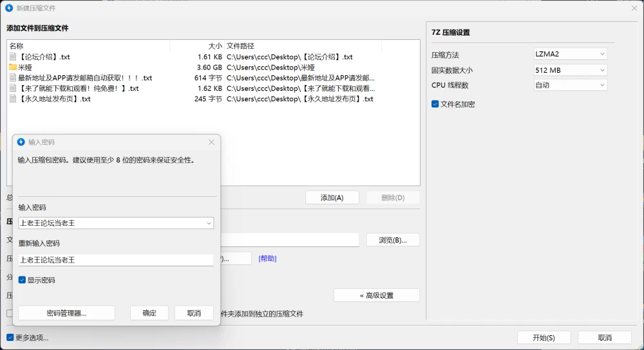644x350 pixels.
Task: Toggle the 显示密码 checkbox
Action: pyautogui.click(x=22, y=280)
